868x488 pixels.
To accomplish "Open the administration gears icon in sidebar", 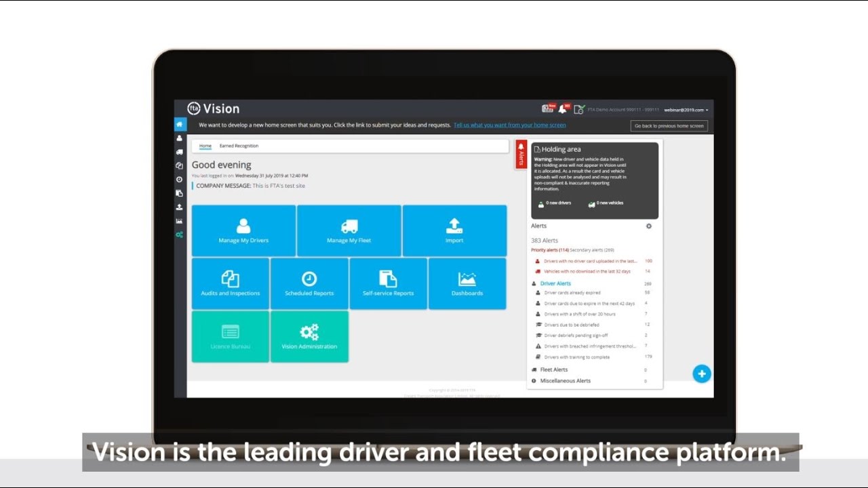I will pyautogui.click(x=180, y=235).
